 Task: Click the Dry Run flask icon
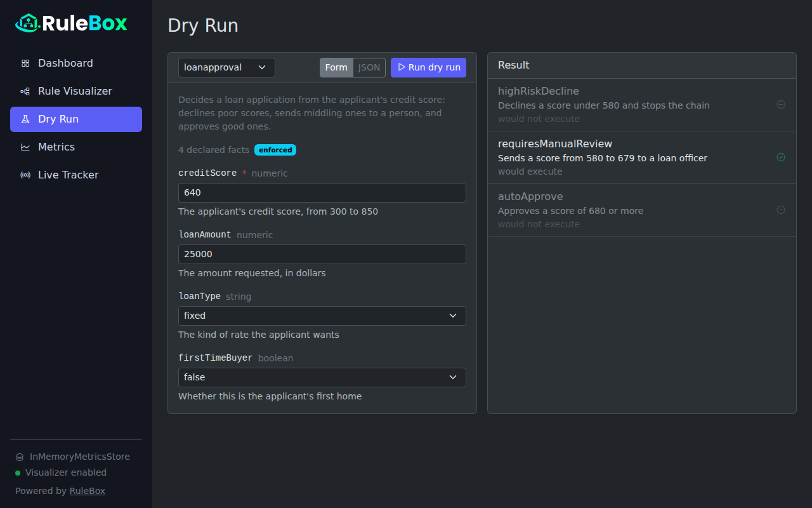tap(25, 119)
